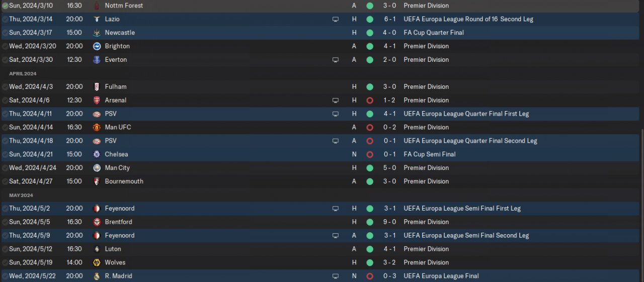644x282 pixels.
Task: Toggle the tick beside the 2024/4/3 Fulham fixture
Action: pos(5,87)
